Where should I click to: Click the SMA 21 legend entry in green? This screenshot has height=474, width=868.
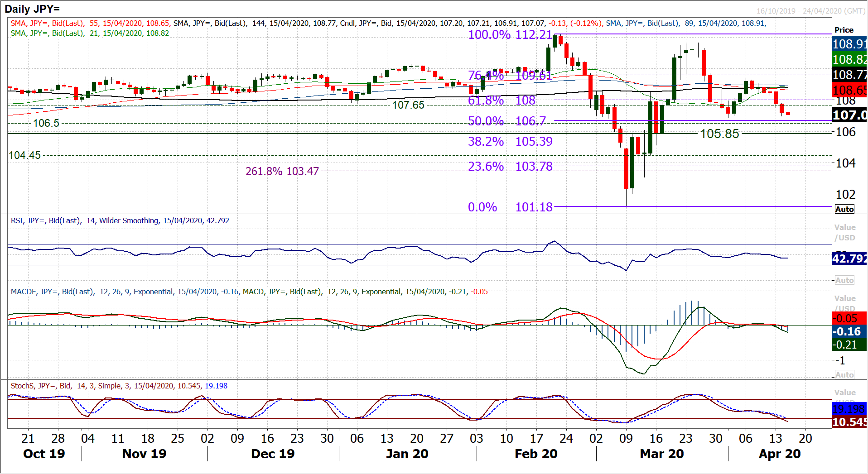point(90,33)
